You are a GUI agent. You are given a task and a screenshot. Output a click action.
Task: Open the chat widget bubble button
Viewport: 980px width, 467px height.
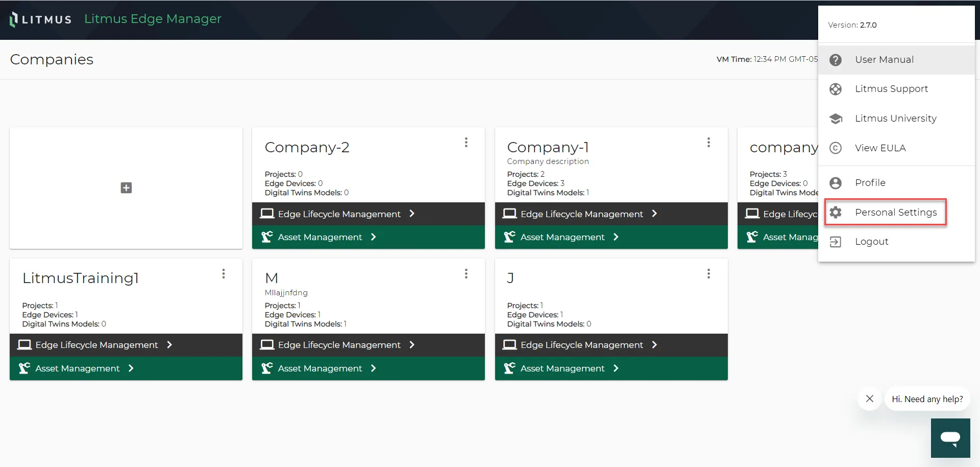pos(950,438)
